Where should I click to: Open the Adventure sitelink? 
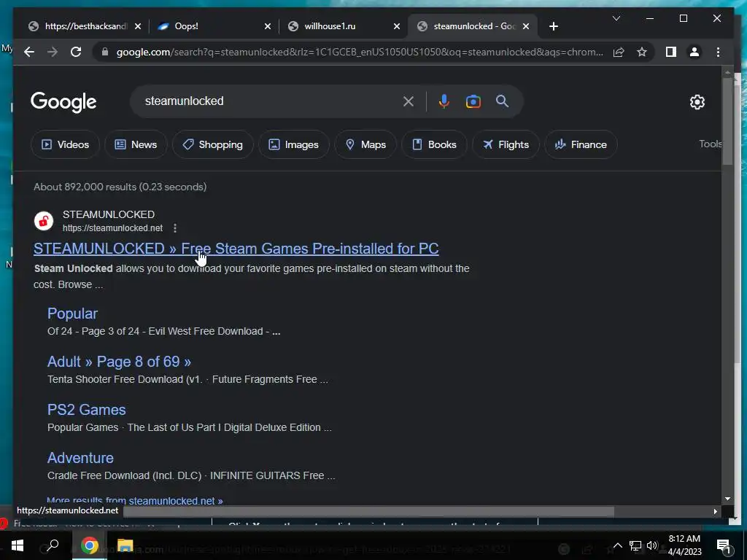(x=80, y=458)
